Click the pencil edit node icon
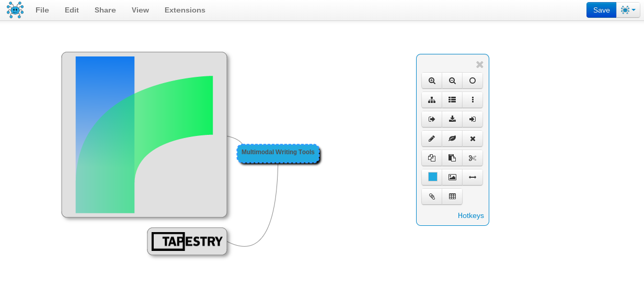The height and width of the screenshot is (287, 644). [432, 139]
